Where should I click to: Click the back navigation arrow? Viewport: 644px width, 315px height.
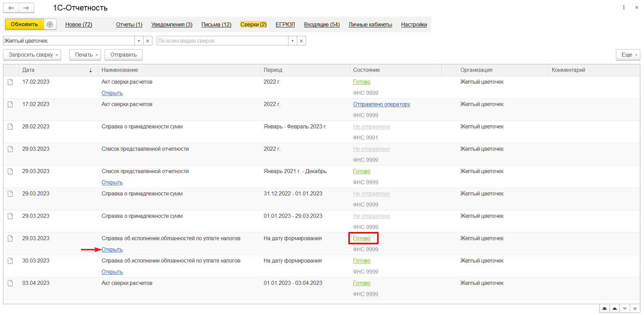point(11,8)
